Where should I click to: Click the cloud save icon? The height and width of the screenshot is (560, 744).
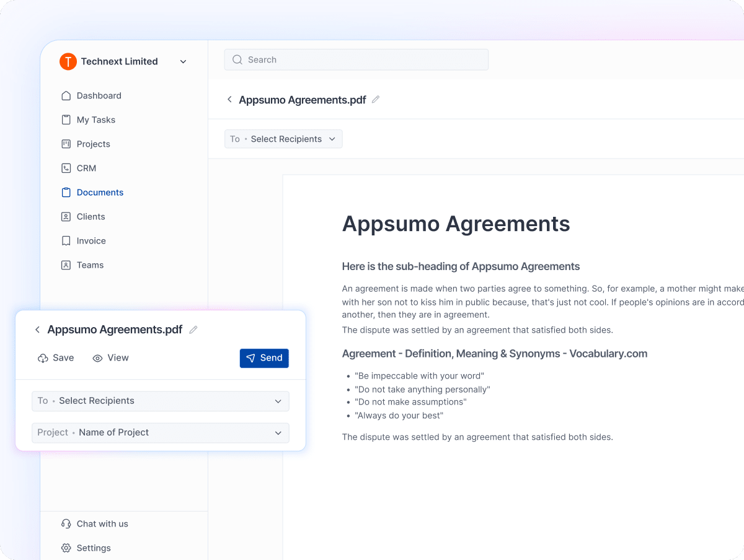[x=43, y=358]
